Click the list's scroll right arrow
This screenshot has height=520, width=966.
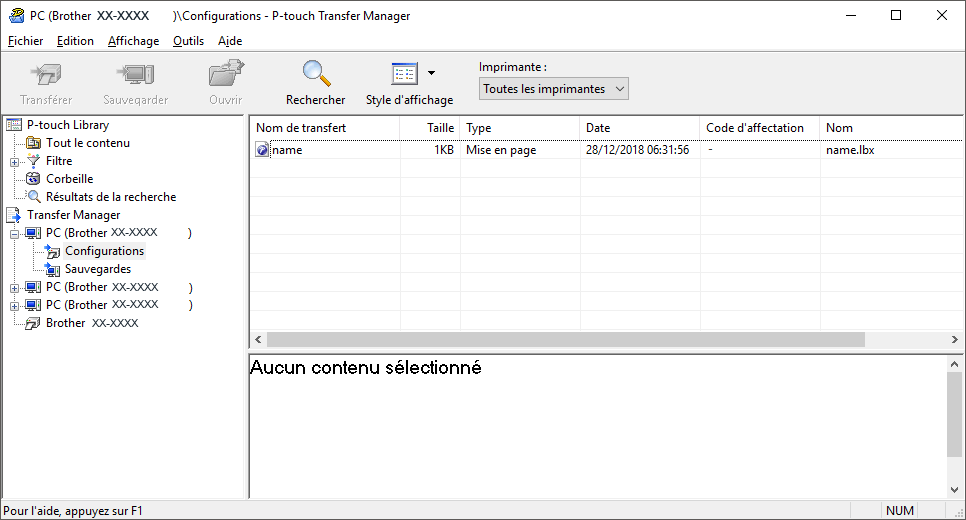[x=954, y=339]
